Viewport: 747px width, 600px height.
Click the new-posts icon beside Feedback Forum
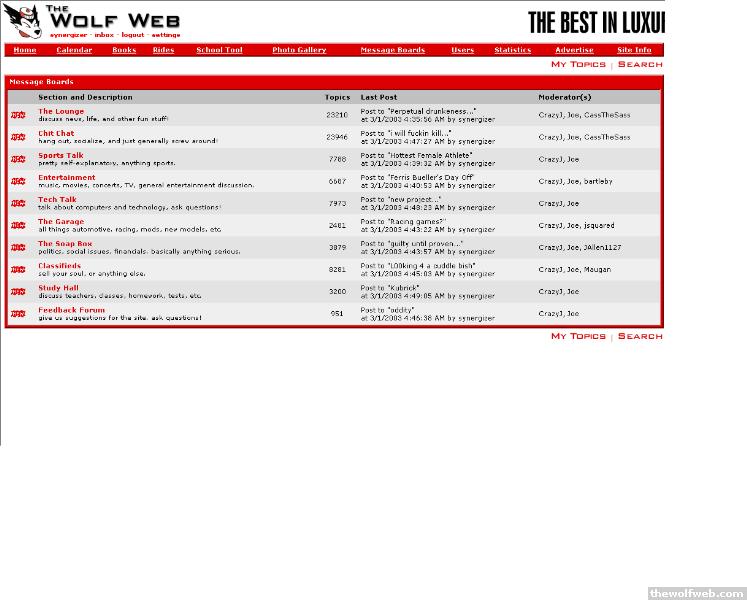(18, 313)
